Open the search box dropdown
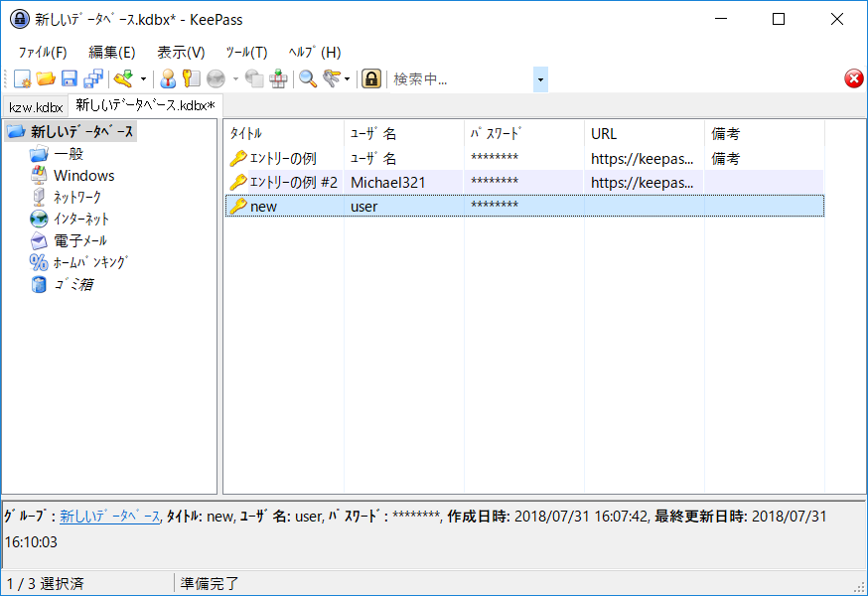Screen dimensions: 868x596 point(539,78)
